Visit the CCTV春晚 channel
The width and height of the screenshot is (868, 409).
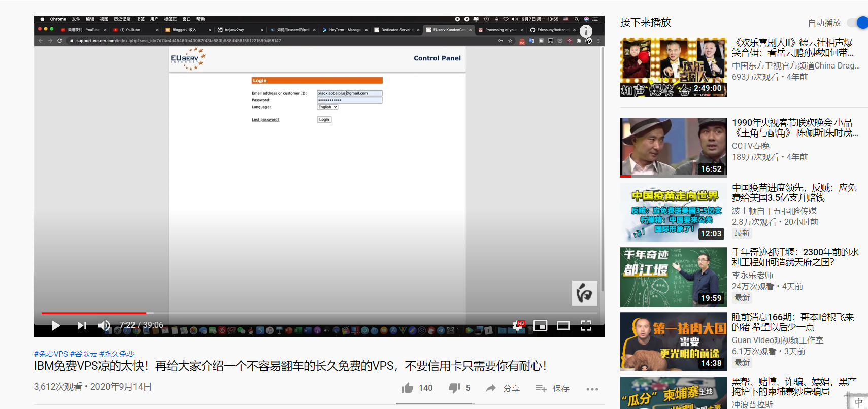(751, 146)
